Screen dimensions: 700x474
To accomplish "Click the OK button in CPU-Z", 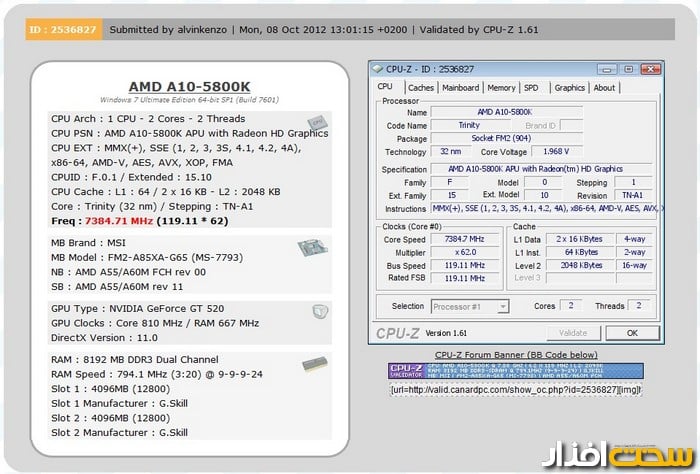I will (632, 333).
